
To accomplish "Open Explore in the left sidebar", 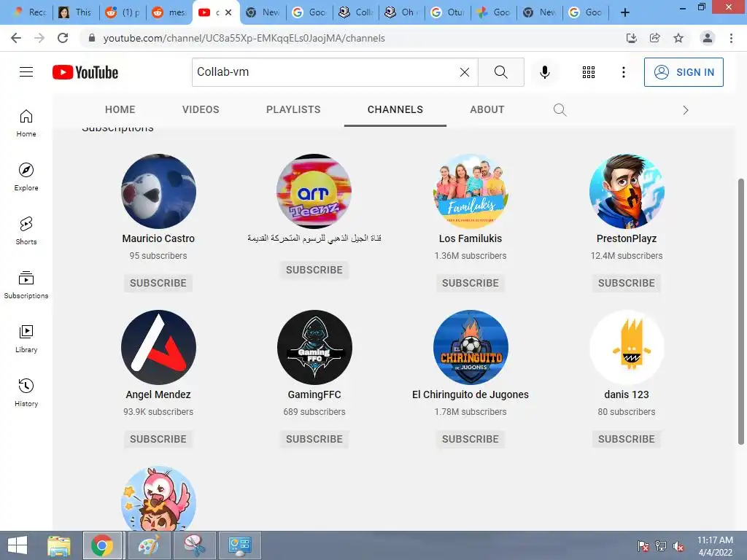I will tap(26, 177).
